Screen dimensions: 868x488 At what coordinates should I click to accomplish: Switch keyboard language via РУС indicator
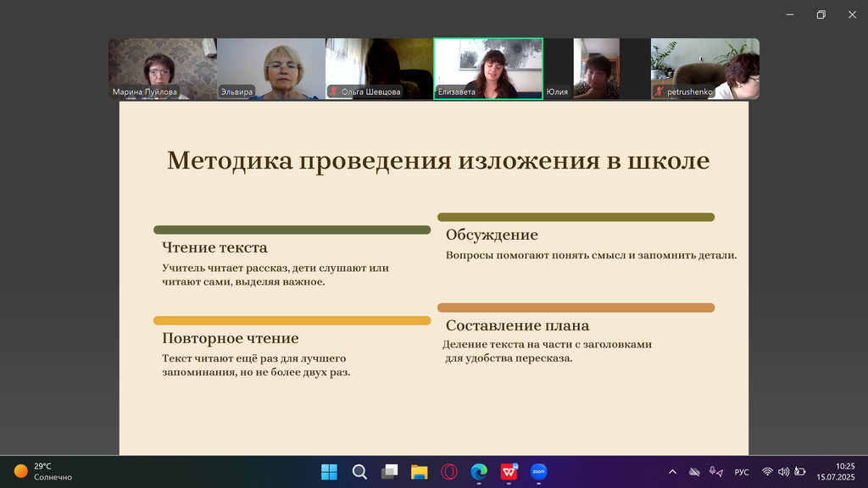coord(742,472)
